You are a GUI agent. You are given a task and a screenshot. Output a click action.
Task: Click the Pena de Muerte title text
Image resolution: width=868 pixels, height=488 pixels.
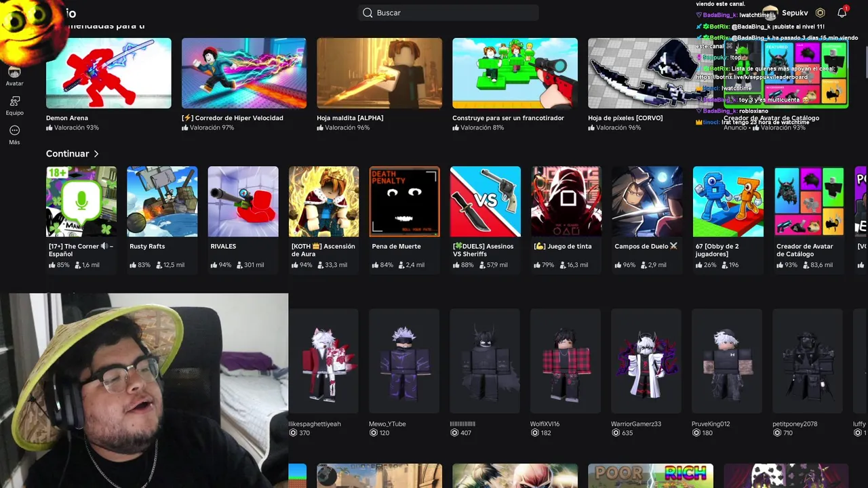[396, 246]
